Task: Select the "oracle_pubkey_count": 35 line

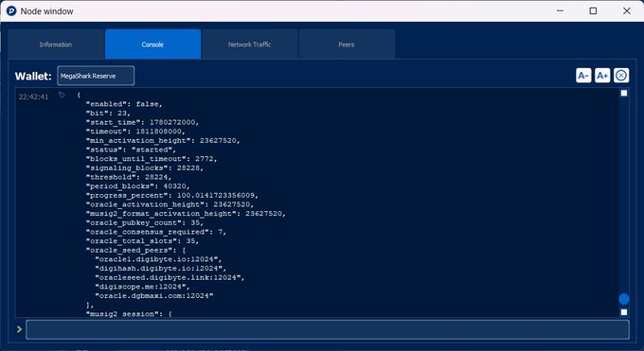Action: (x=145, y=222)
